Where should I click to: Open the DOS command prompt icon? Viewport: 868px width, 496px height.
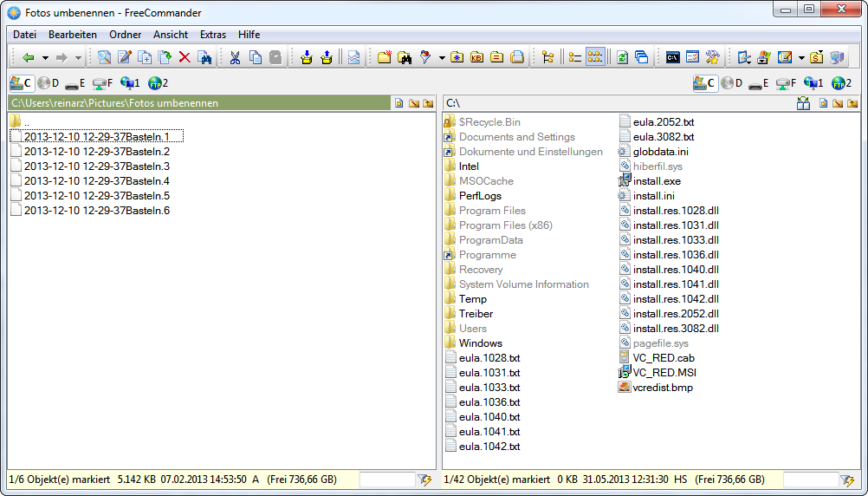click(672, 58)
